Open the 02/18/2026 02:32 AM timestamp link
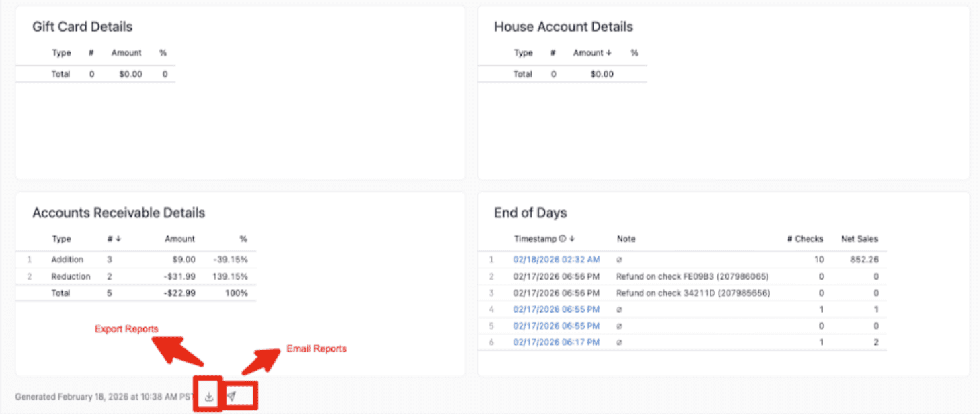Viewport: 980px width, 417px height. [556, 259]
